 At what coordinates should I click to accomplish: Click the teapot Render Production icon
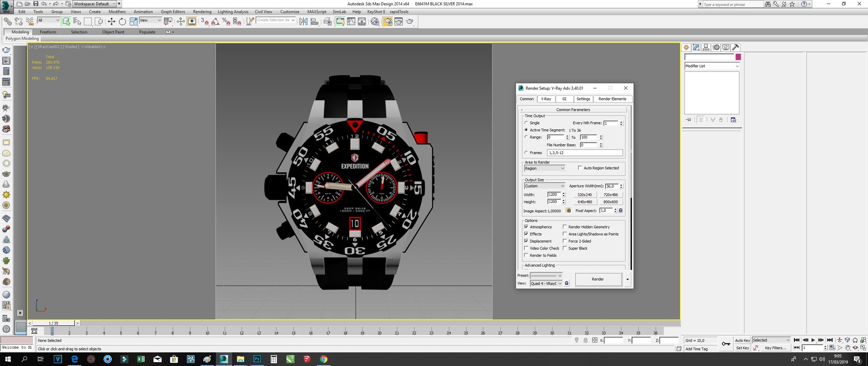(x=410, y=21)
